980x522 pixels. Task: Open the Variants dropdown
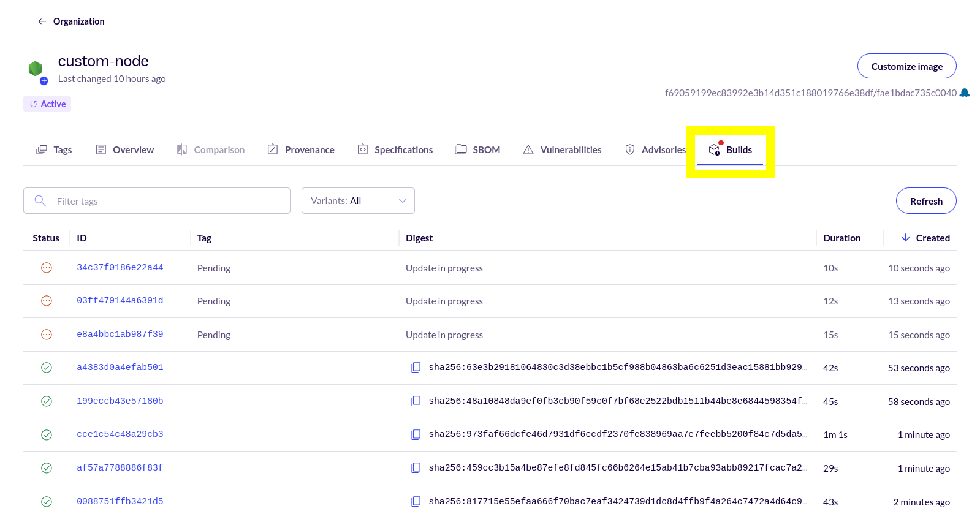[358, 201]
